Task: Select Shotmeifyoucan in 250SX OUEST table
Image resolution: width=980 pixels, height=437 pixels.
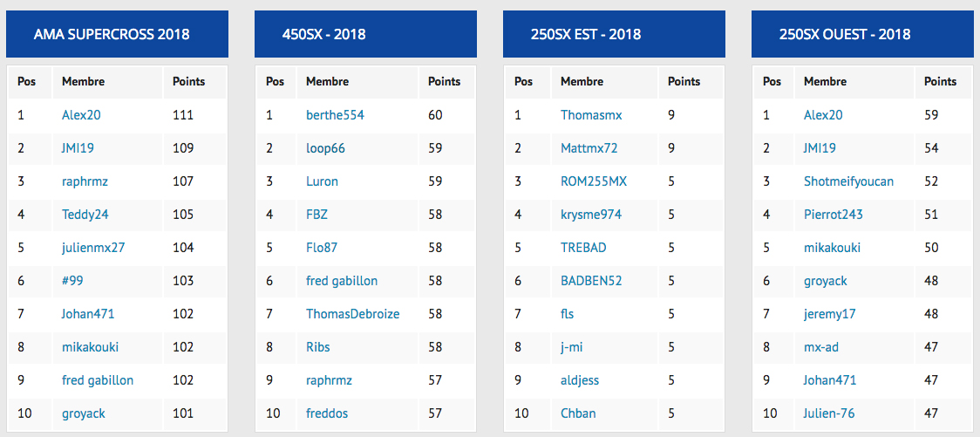Action: 848,181
